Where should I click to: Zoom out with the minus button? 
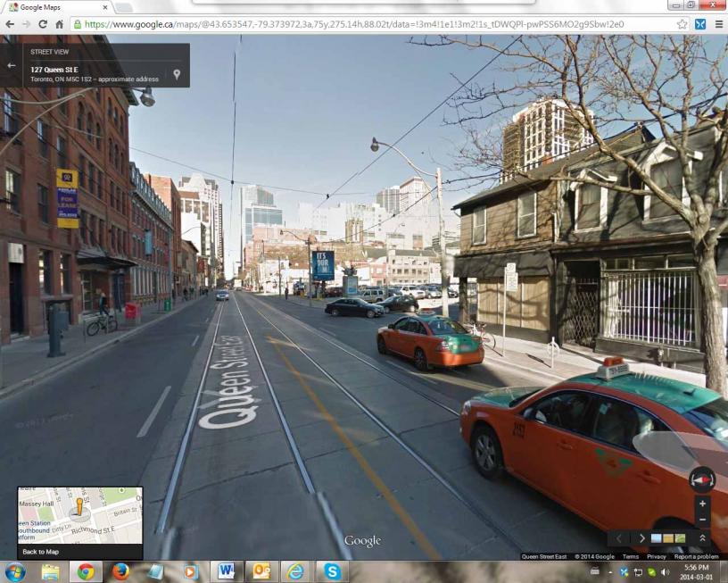tap(702, 519)
